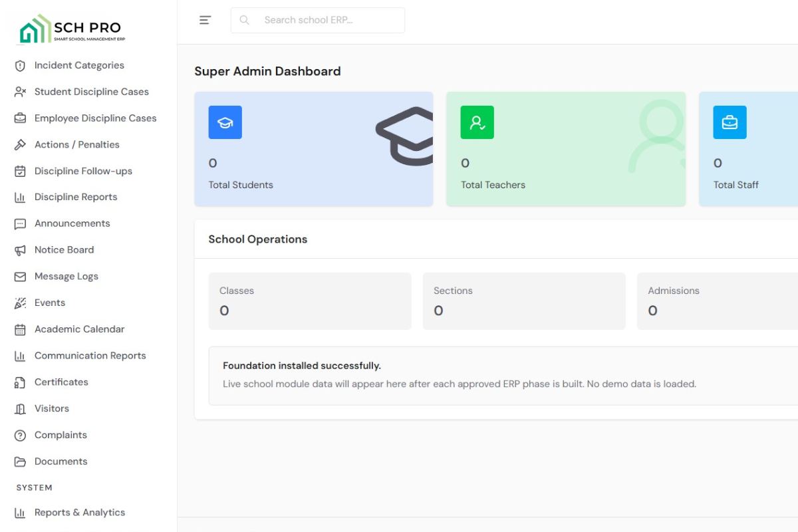This screenshot has height=532, width=798.
Task: Click the blue staff briefcase icon tile
Action: pyautogui.click(x=730, y=122)
